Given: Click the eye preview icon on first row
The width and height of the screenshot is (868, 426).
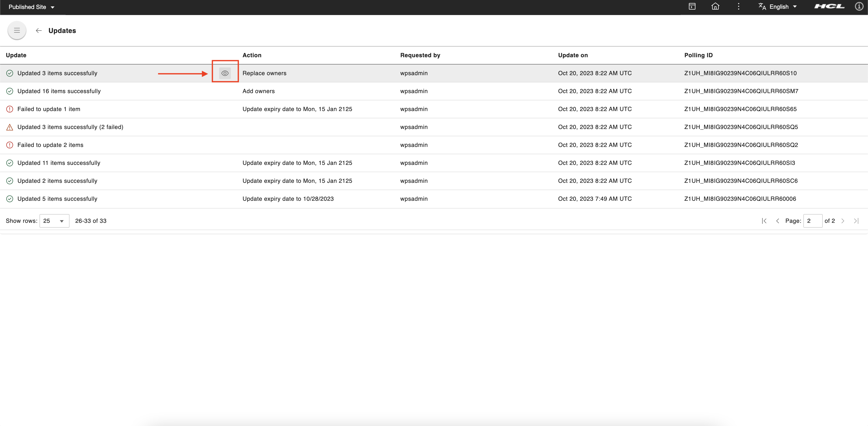Looking at the screenshot, I should pos(225,73).
